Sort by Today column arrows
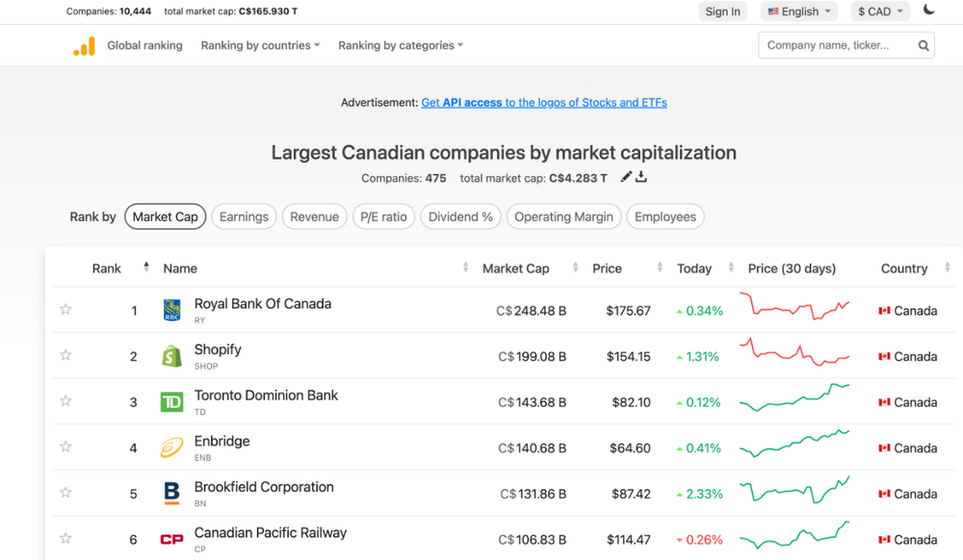This screenshot has width=963, height=560. click(731, 267)
